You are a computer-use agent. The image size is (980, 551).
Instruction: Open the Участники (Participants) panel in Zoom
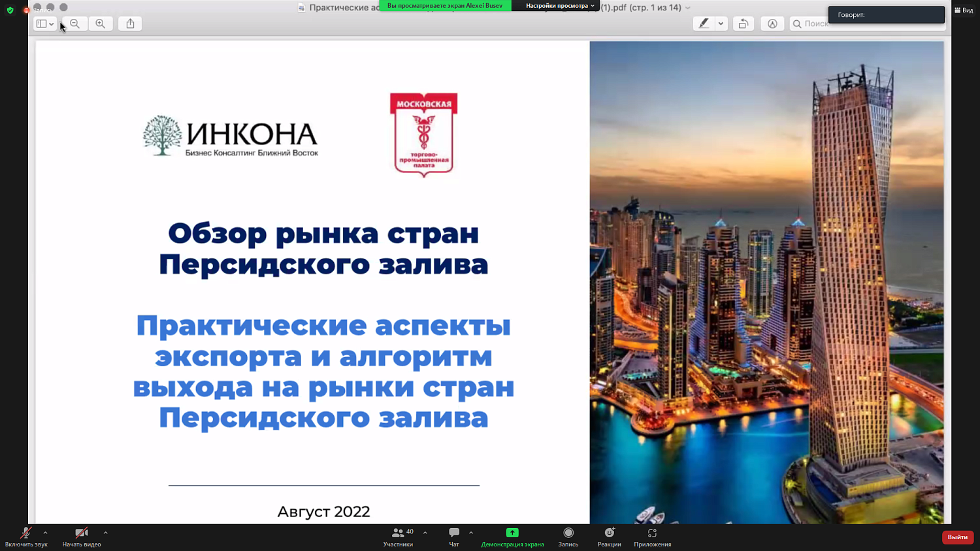click(399, 537)
